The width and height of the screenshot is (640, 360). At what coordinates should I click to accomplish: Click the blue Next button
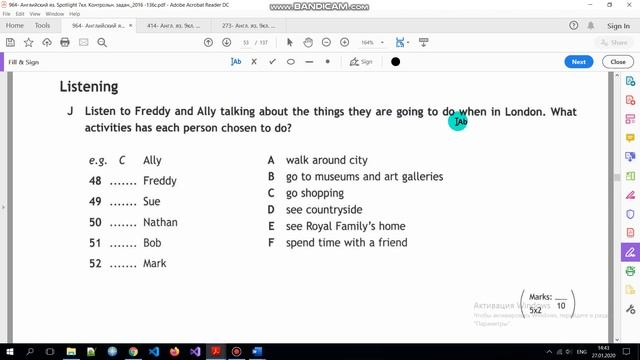(578, 62)
